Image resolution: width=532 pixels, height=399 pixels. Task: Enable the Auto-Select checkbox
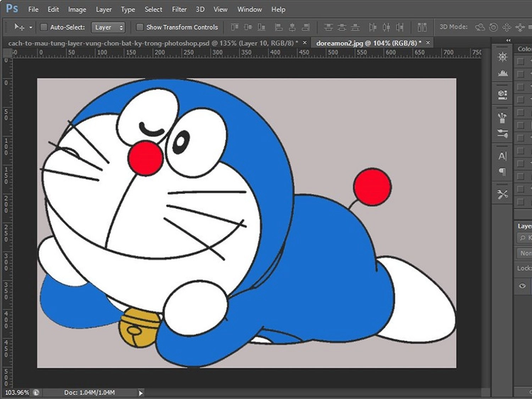44,27
